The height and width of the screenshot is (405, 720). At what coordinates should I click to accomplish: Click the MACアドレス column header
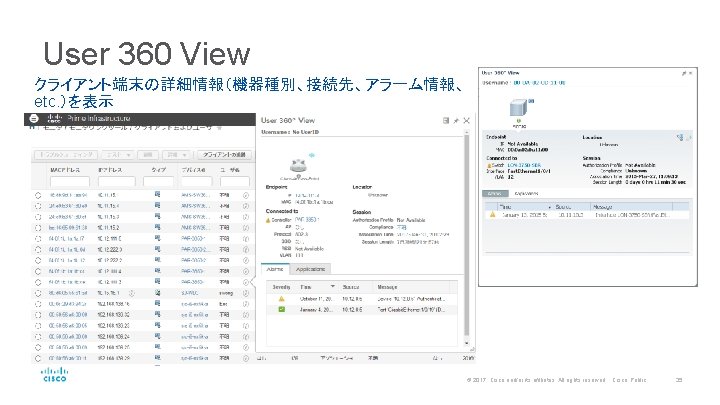pyautogui.click(x=65, y=170)
